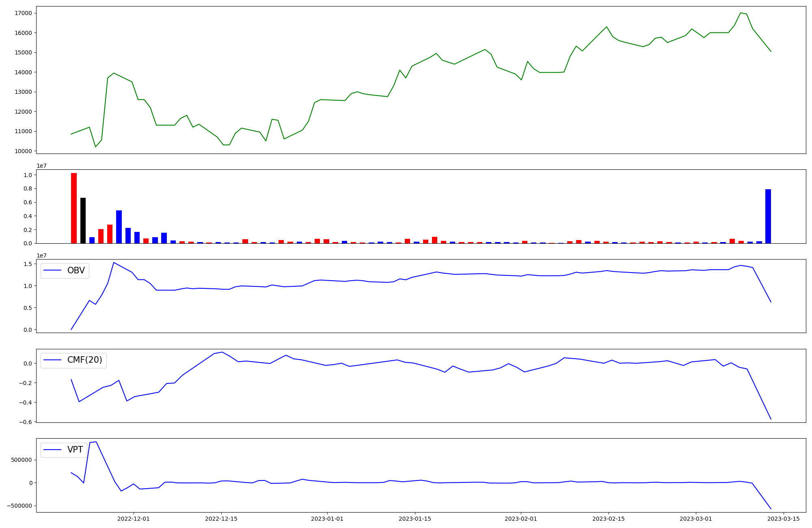Click the 2022-12-01 date axis label

tap(134, 519)
